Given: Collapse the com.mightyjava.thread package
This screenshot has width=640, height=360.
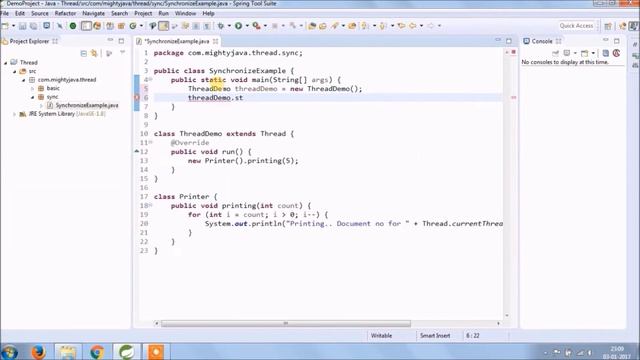Looking at the screenshot, I should (x=24, y=80).
